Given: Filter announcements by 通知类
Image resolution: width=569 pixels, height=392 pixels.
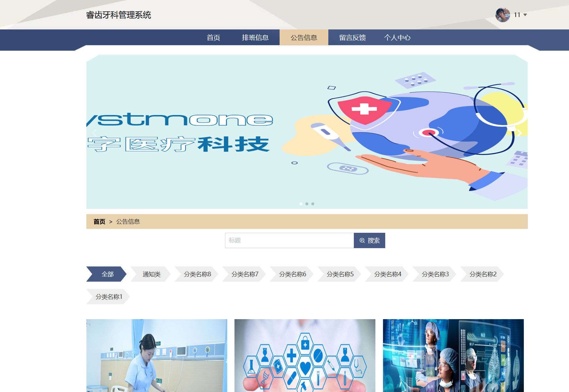Looking at the screenshot, I should (x=151, y=274).
